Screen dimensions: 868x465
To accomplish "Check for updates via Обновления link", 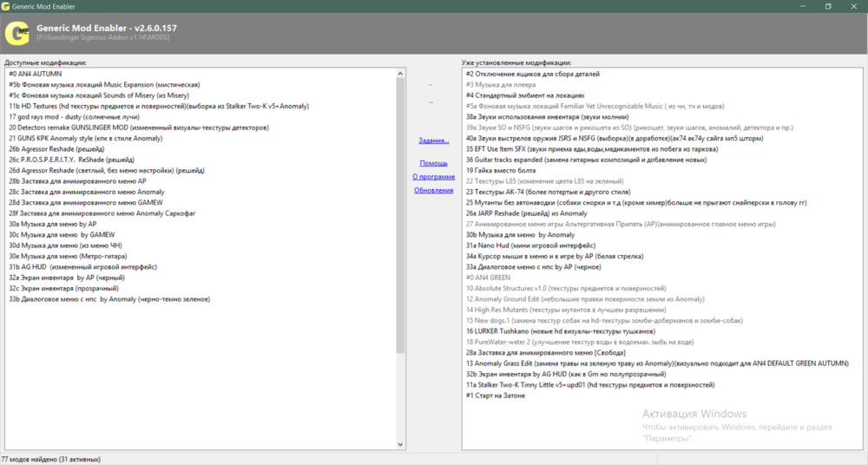I will (433, 190).
